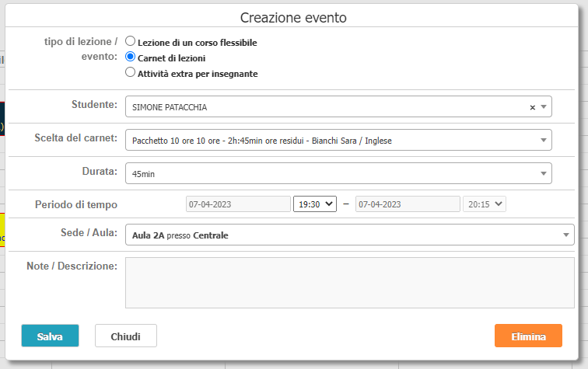588x369 pixels.
Task: Expand the Scelta del carnet dropdown
Action: (x=544, y=140)
